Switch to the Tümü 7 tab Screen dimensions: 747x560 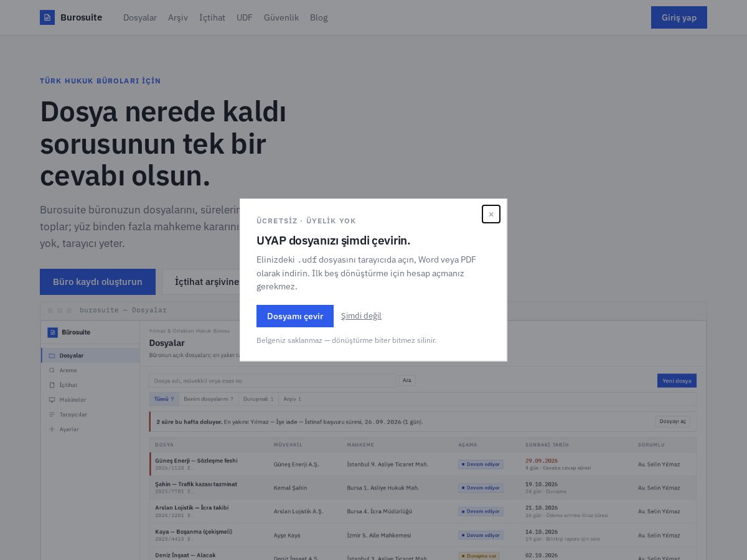pyautogui.click(x=164, y=399)
